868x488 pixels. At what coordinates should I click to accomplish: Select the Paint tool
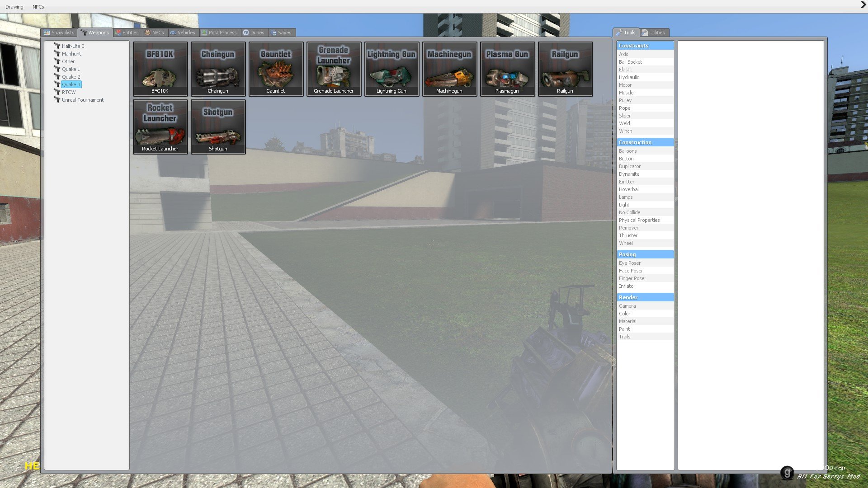[x=645, y=329]
